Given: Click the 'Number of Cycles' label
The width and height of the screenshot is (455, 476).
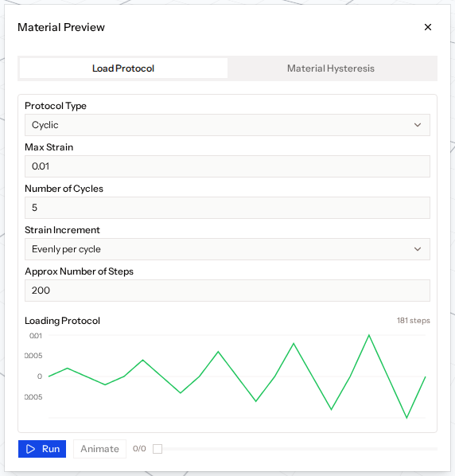Looking at the screenshot, I should coord(64,189).
